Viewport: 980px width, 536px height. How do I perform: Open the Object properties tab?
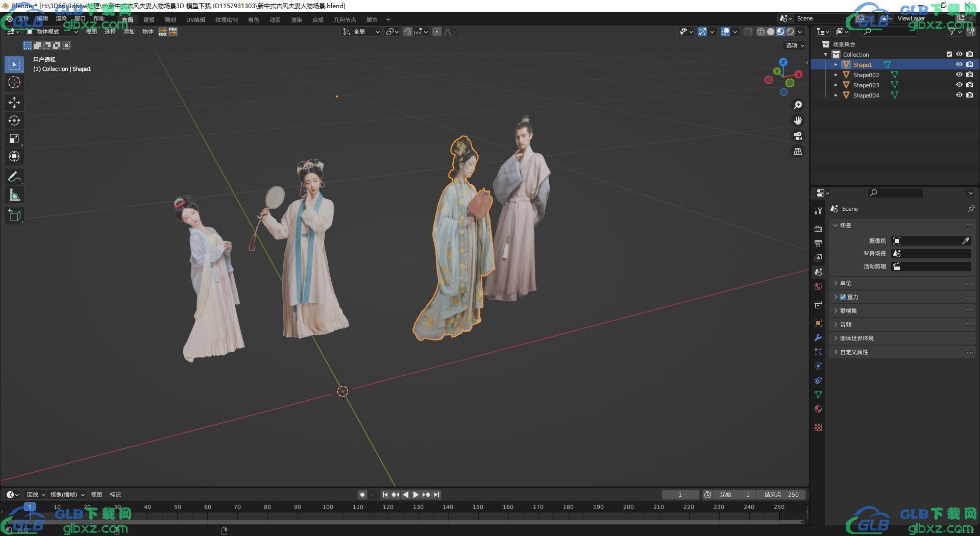pos(818,323)
